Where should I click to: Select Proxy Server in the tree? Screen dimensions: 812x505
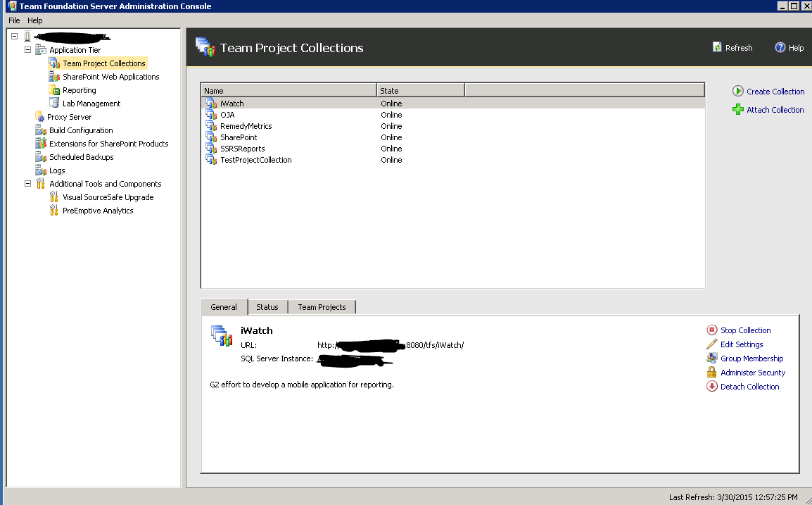pos(69,117)
